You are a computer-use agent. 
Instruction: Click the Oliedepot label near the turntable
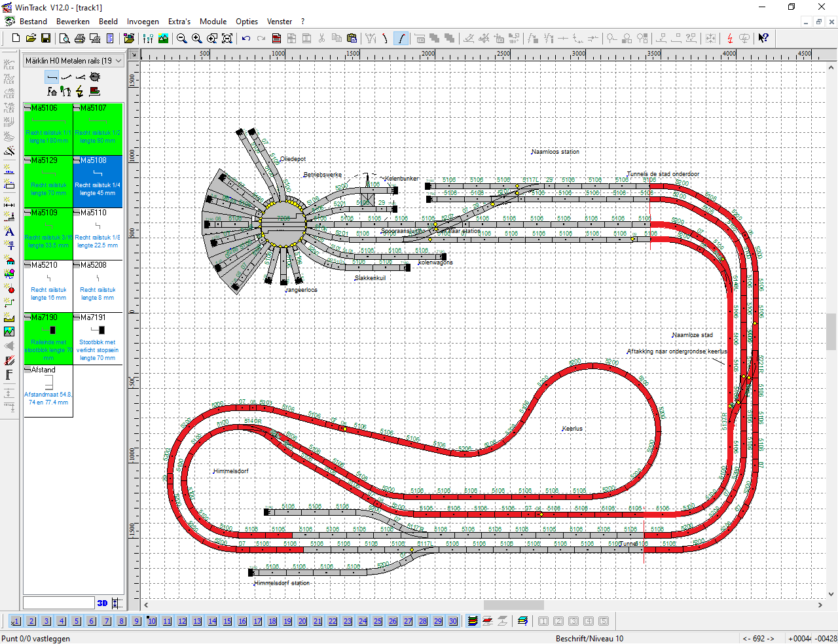click(x=293, y=159)
